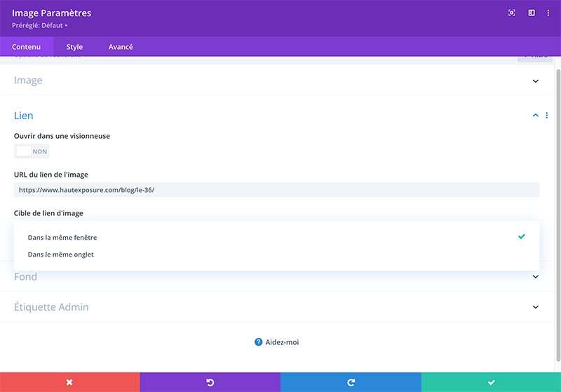This screenshot has height=392, width=561.
Task: Undo last change with purple arrow button
Action: tap(210, 382)
